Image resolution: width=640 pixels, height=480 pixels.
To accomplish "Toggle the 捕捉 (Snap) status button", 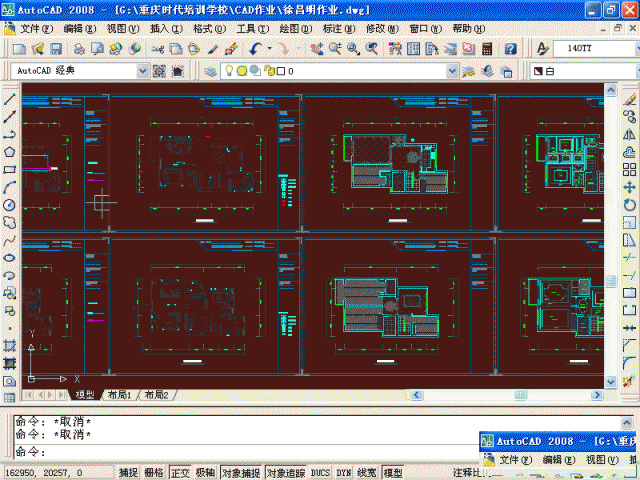I will click(x=129, y=473).
